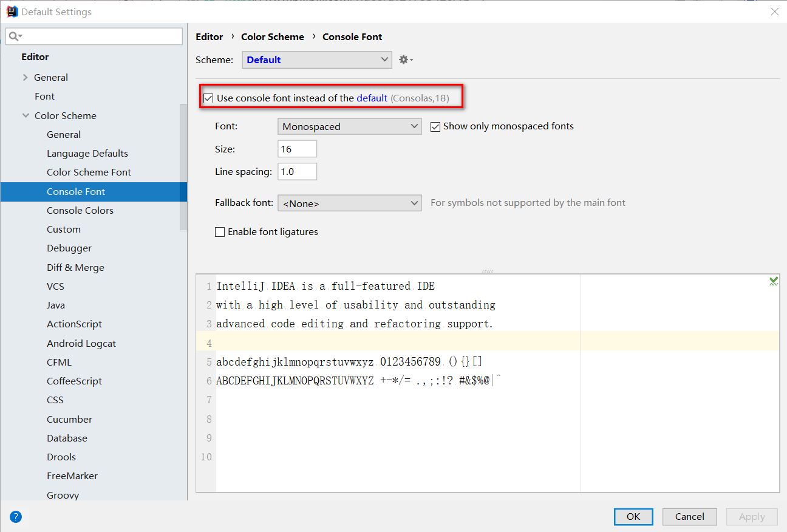This screenshot has height=532, width=787.
Task: Click the IntelliJ IDEA logo in title bar
Action: 12,12
